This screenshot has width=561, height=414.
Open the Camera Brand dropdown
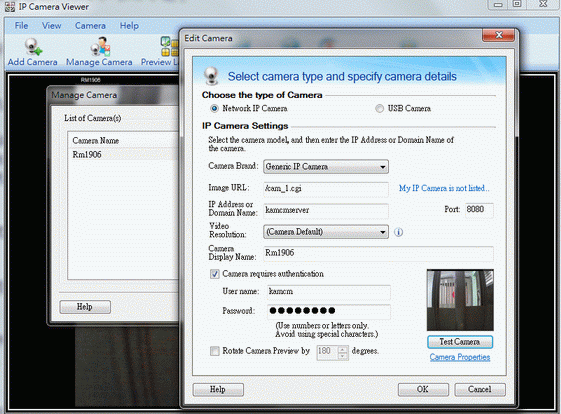coord(326,167)
